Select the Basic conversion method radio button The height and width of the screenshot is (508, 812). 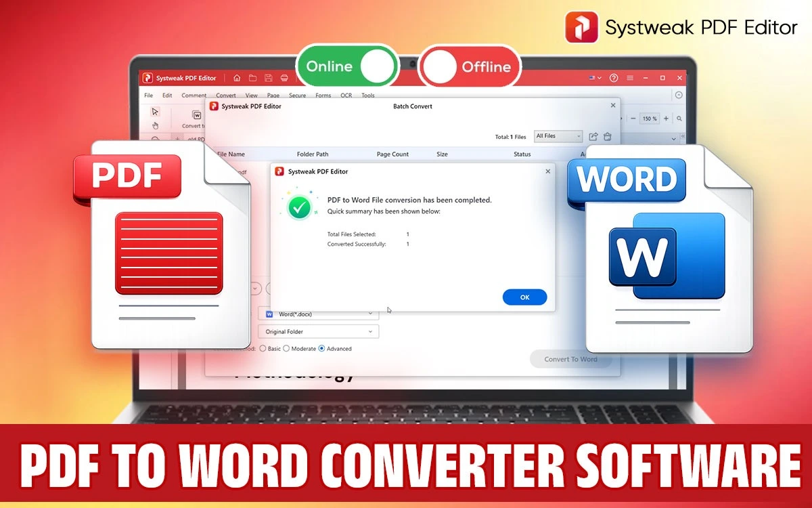click(263, 348)
